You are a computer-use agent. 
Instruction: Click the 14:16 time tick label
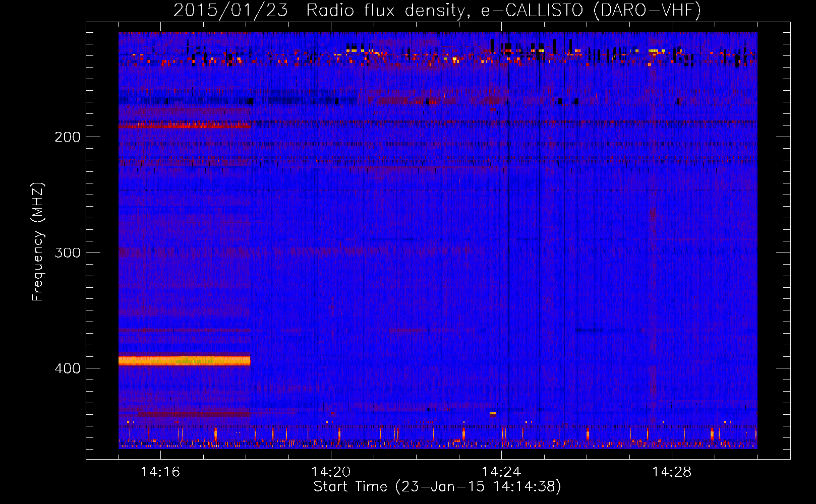point(160,472)
